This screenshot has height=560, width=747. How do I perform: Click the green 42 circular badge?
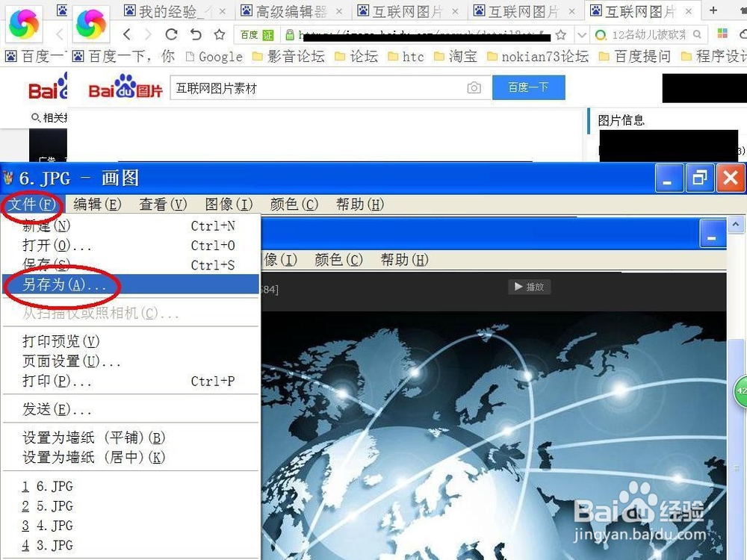coord(740,391)
